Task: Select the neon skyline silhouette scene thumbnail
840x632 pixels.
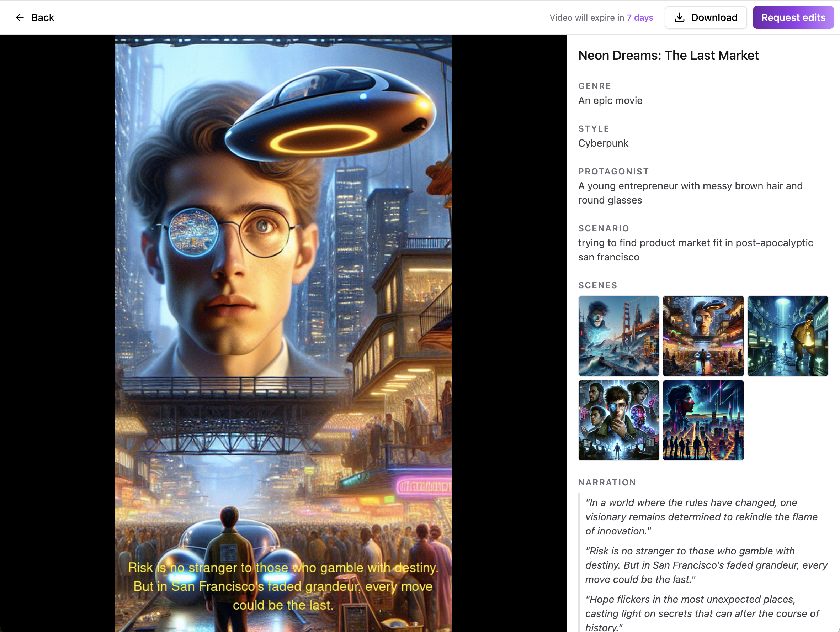Action: click(703, 420)
